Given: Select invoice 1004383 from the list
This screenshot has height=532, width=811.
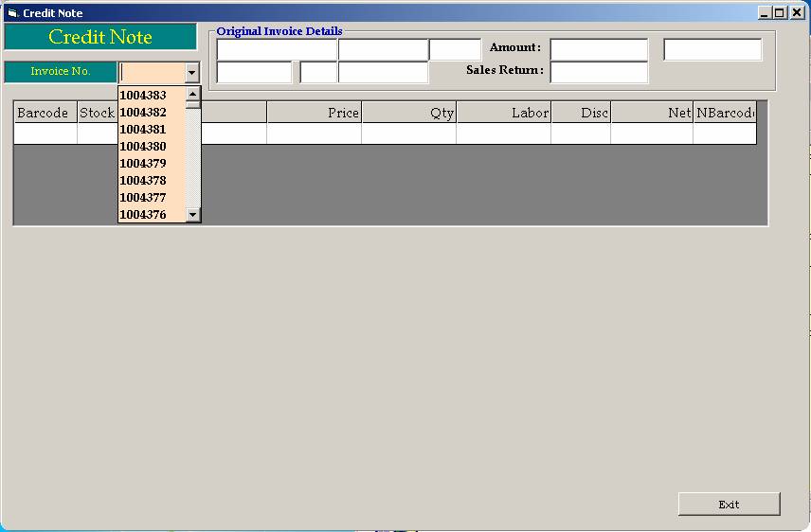Looking at the screenshot, I should point(143,96).
